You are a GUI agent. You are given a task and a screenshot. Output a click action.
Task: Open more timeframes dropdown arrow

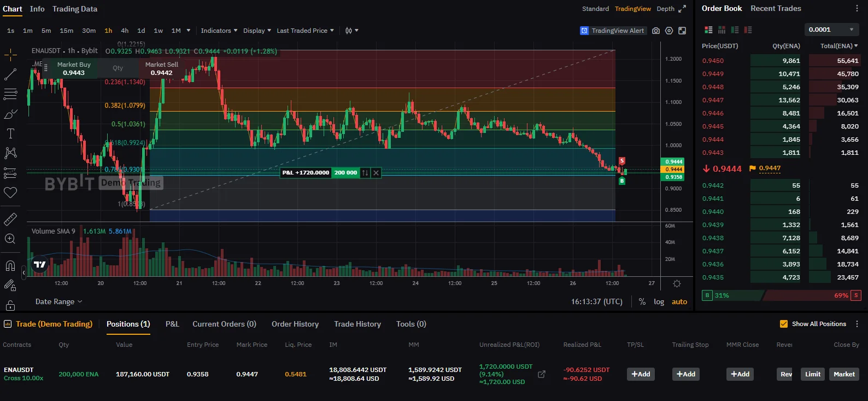(x=189, y=31)
